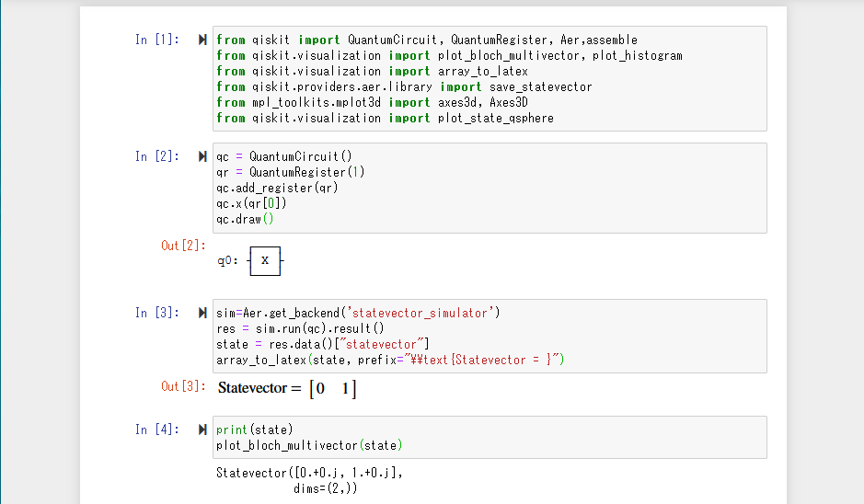This screenshot has height=504, width=864.
Task: Place cursor on array_to_latex code line
Action: tap(388, 360)
